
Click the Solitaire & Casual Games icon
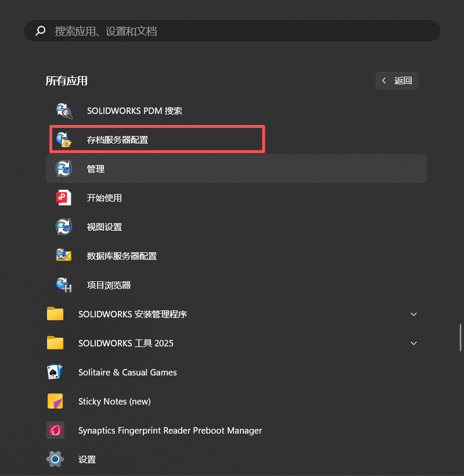pyautogui.click(x=55, y=372)
